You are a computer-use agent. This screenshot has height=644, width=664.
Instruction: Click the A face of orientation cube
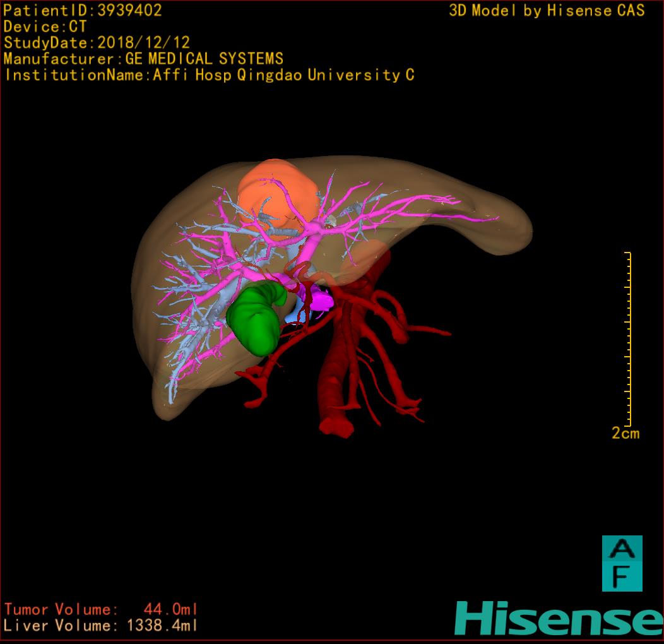point(622,549)
